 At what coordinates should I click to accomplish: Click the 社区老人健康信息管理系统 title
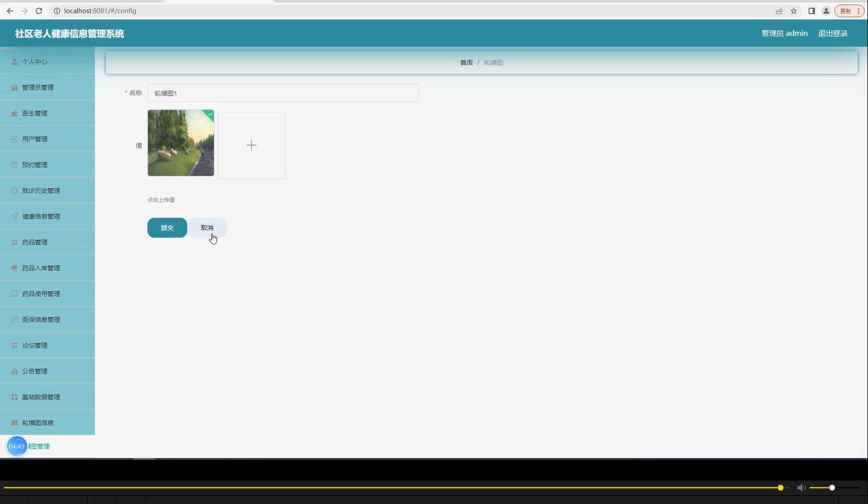point(69,33)
